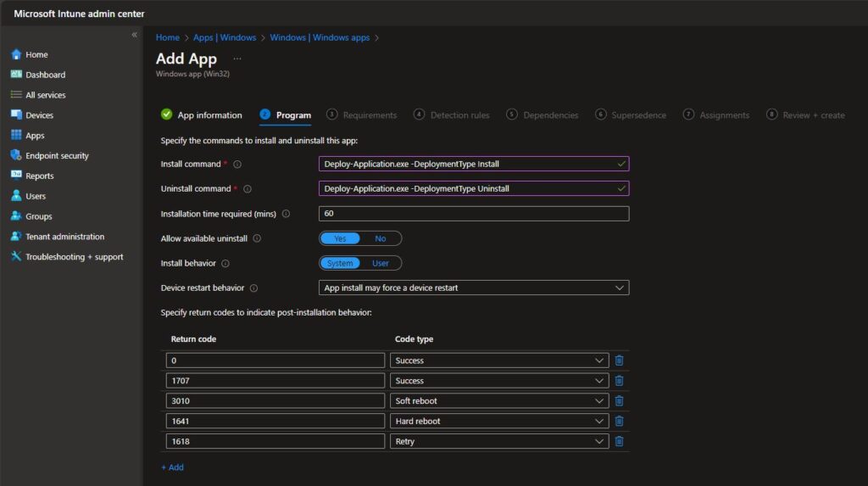This screenshot has height=486, width=868.
Task: Open Home from the sidebar
Action: click(30, 54)
